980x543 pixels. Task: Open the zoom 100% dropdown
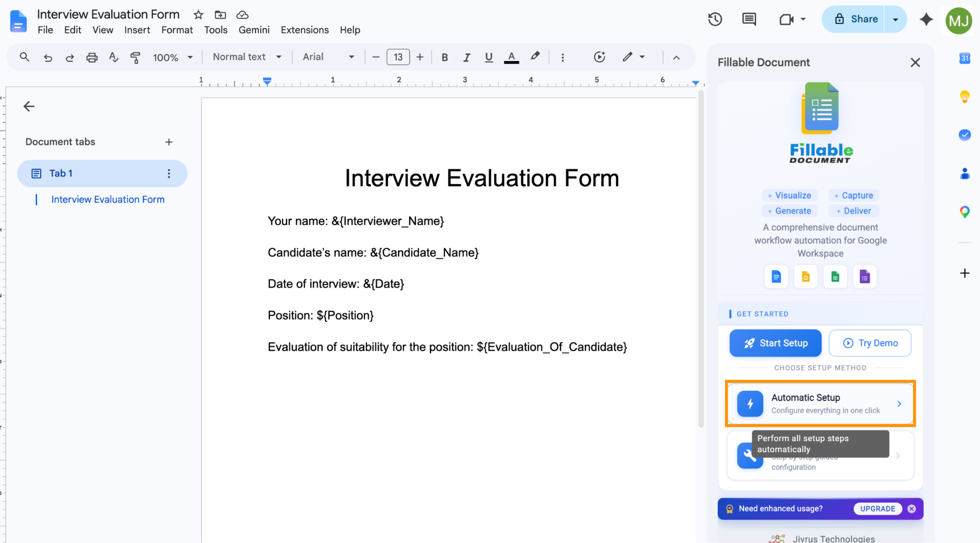tap(172, 57)
